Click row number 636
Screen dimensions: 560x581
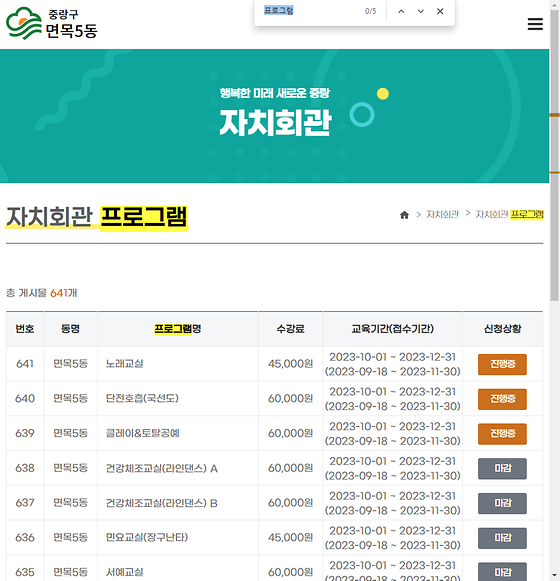(25, 538)
